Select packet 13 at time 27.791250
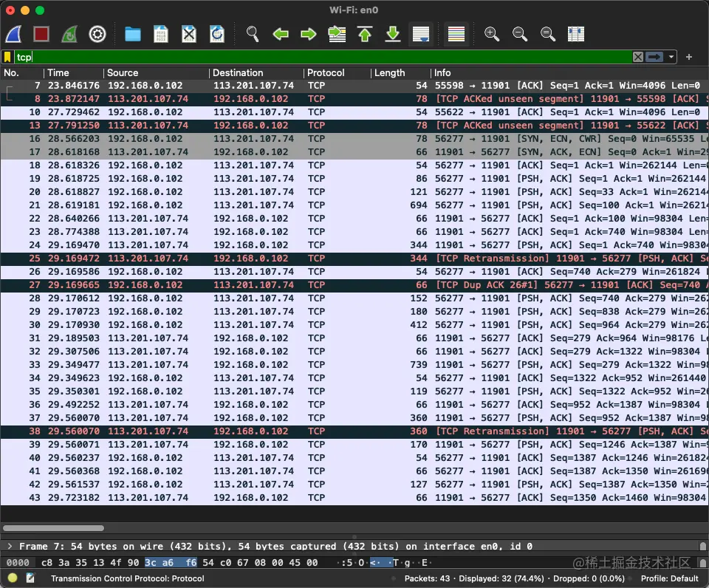 (354, 126)
